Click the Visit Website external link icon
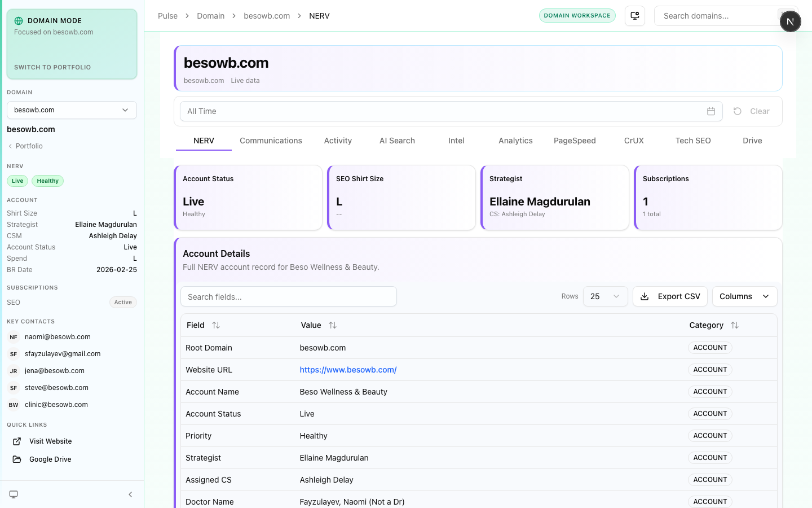Image resolution: width=812 pixels, height=508 pixels. [x=17, y=441]
